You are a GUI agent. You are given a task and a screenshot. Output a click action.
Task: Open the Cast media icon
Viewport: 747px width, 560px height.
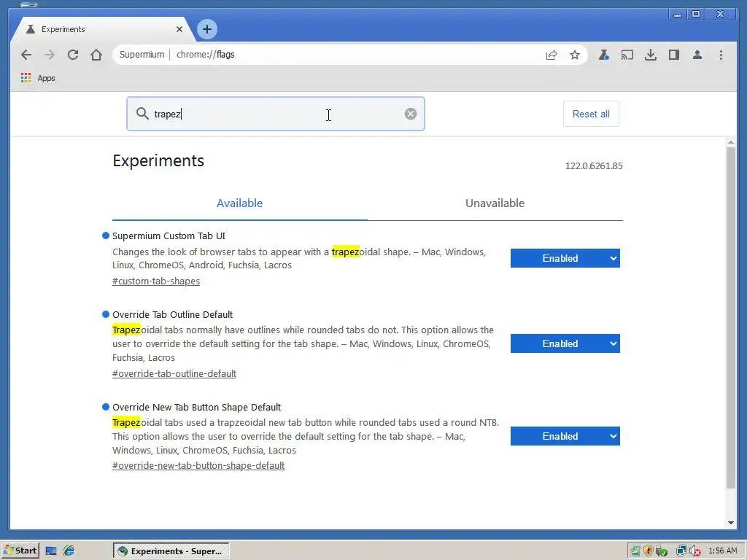click(627, 55)
